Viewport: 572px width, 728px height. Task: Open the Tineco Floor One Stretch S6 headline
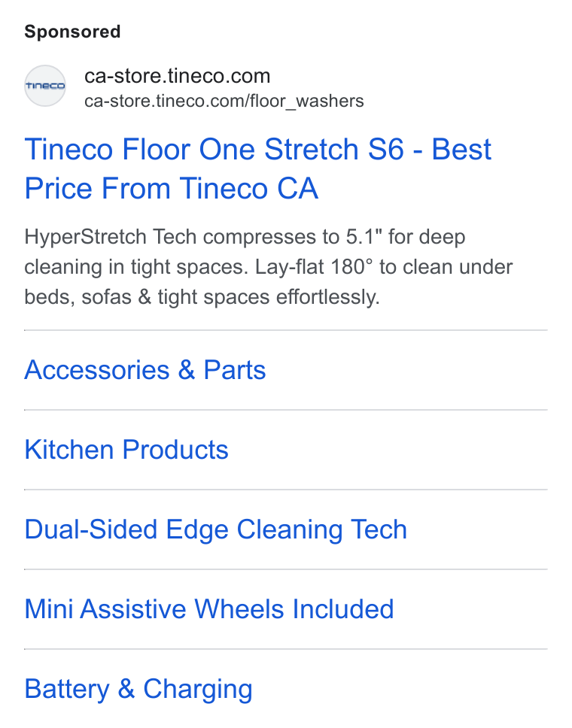tap(258, 168)
